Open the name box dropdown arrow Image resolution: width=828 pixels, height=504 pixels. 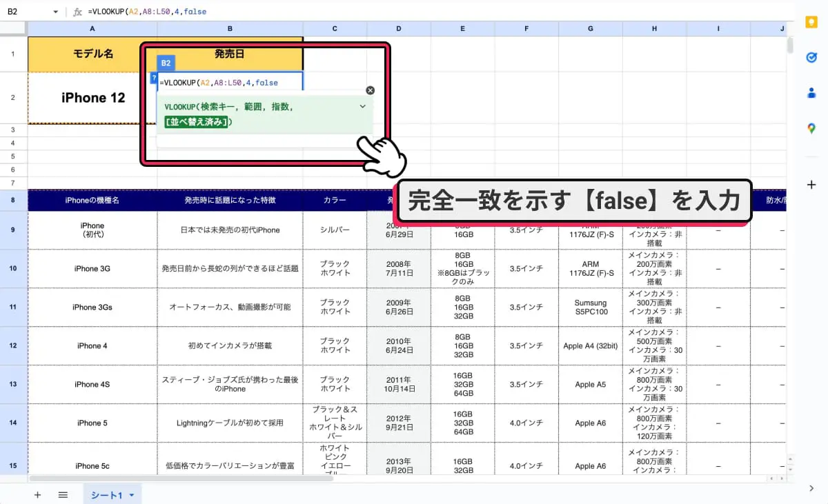click(56, 12)
